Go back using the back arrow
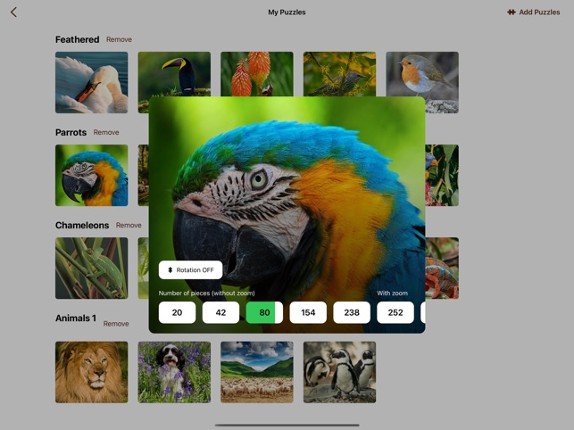Image resolution: width=574 pixels, height=430 pixels. (14, 12)
